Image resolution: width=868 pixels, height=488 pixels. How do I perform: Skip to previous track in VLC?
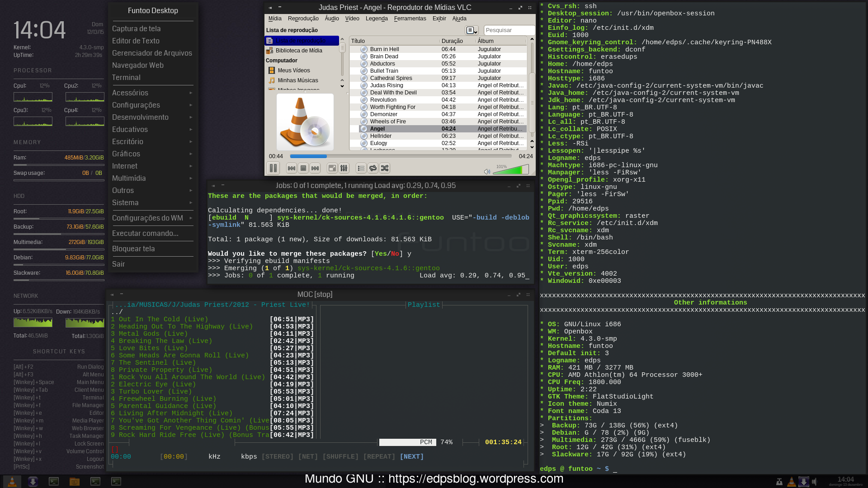point(292,168)
